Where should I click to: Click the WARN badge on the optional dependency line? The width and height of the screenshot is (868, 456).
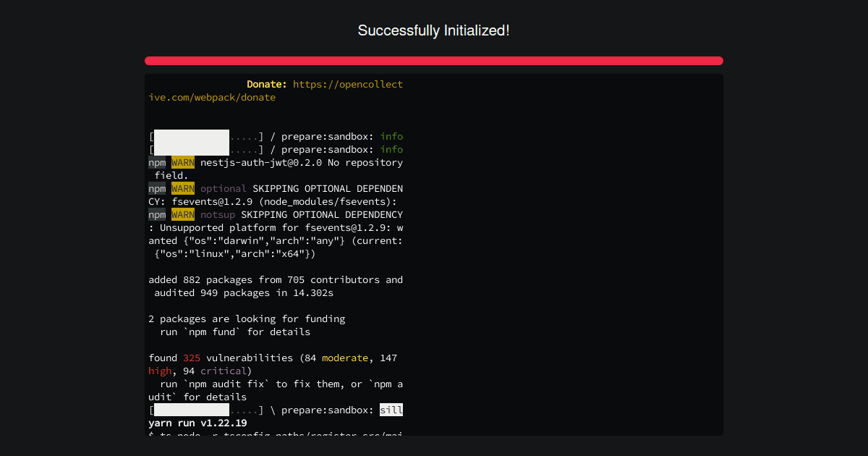pyautogui.click(x=182, y=188)
